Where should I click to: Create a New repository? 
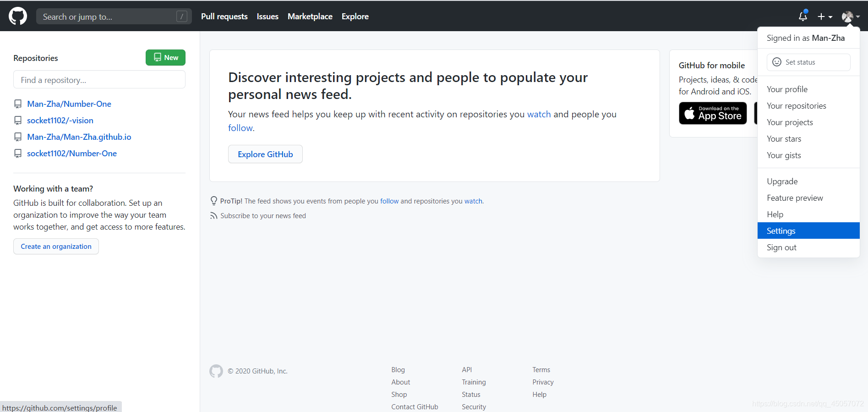click(x=165, y=57)
